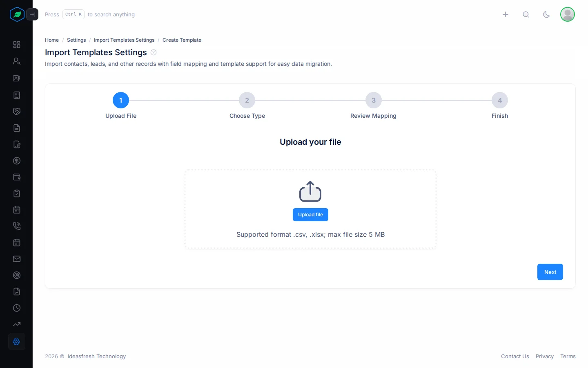Open Import Templates Settings breadcrumb
This screenshot has height=368, width=588.
pos(124,40)
